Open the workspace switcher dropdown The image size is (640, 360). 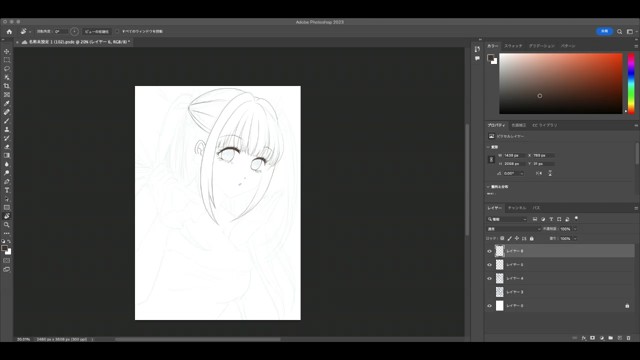coord(631,31)
